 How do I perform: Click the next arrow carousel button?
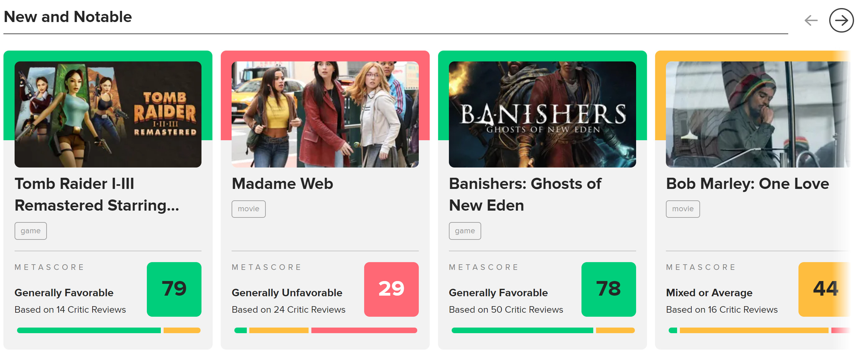click(841, 20)
